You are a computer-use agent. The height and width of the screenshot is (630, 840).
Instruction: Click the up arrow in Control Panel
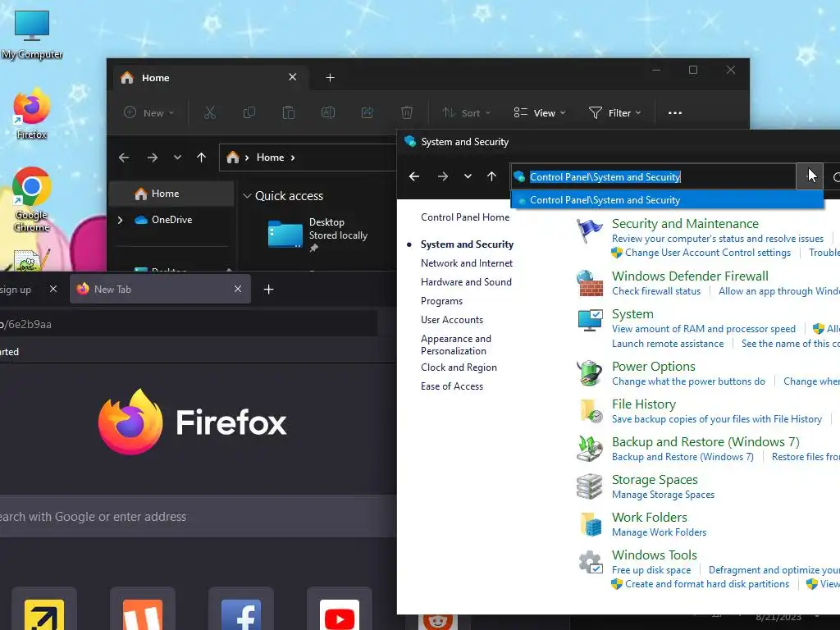tap(492, 176)
